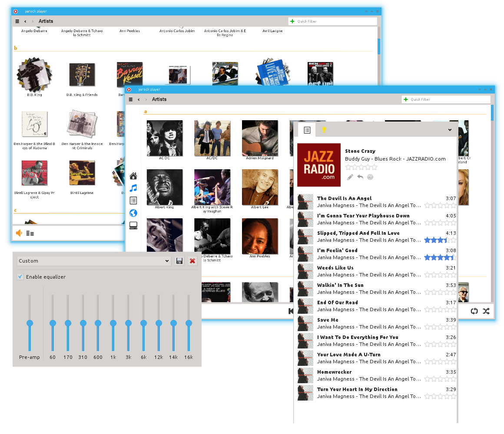Click orange volume speaker icon

coord(19,233)
